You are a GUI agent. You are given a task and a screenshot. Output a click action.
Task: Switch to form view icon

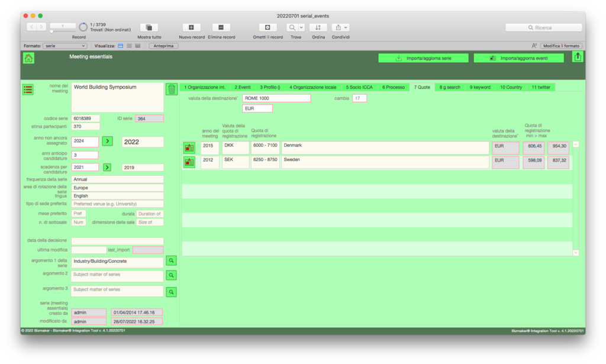coord(121,46)
